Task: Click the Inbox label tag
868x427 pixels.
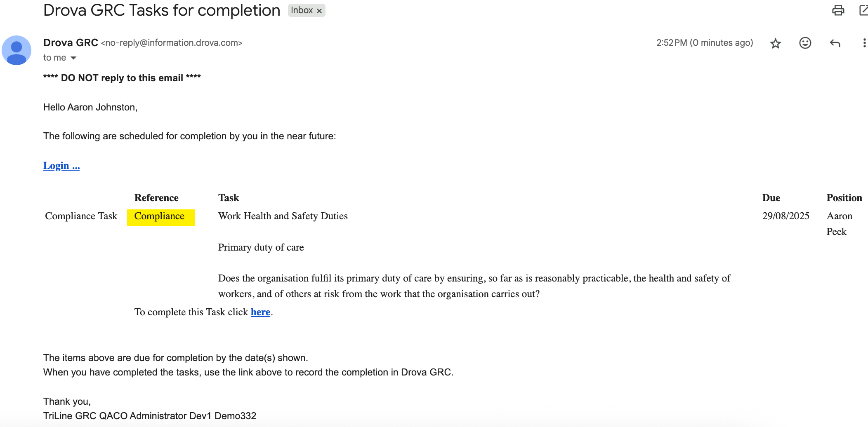Action: click(x=302, y=10)
